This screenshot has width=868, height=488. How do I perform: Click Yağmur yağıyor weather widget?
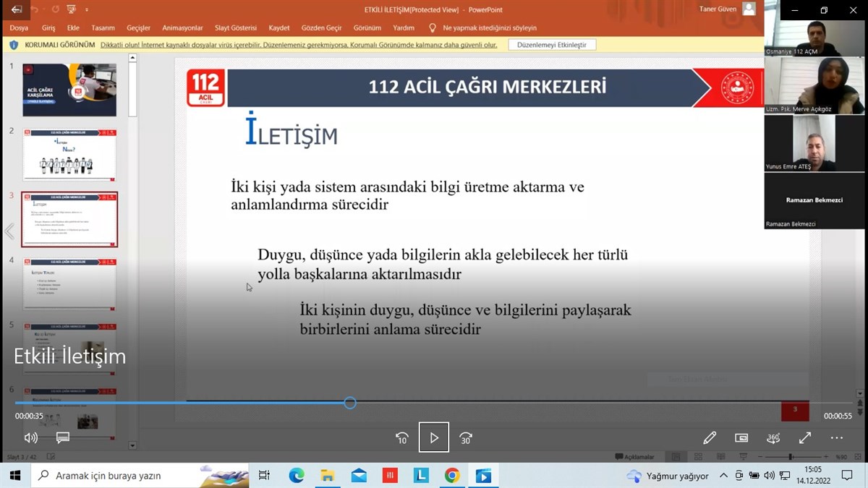[668, 476]
